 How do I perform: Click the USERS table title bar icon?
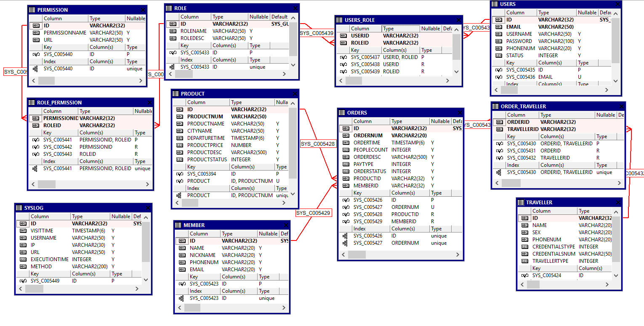click(x=495, y=4)
